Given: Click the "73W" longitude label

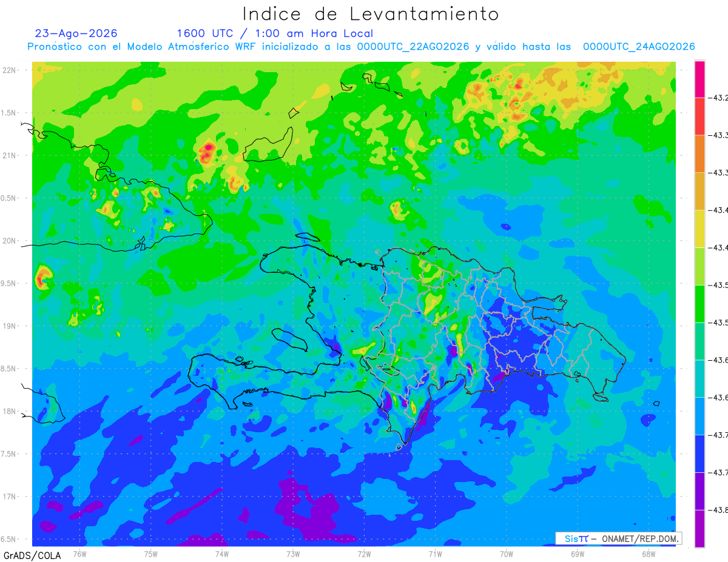Looking at the screenshot, I should [293, 554].
